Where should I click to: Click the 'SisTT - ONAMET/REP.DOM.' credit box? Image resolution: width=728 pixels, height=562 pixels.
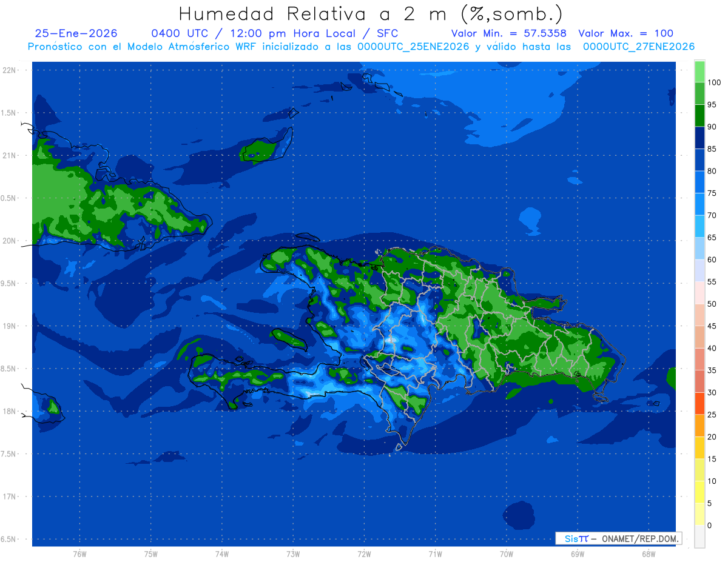pyautogui.click(x=618, y=538)
